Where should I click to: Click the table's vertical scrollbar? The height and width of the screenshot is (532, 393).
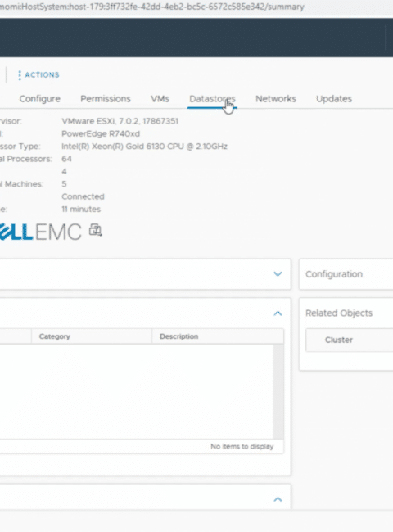tap(278, 391)
